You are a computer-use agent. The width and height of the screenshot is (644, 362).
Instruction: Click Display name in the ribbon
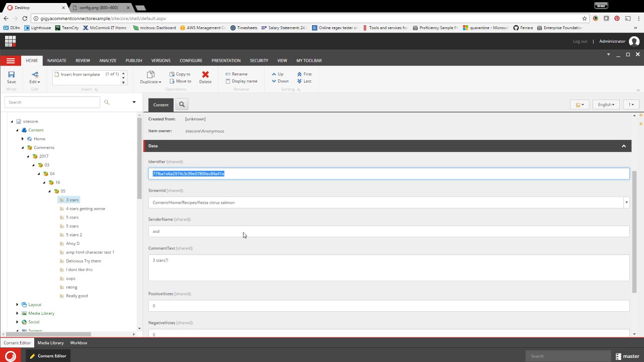point(242,81)
